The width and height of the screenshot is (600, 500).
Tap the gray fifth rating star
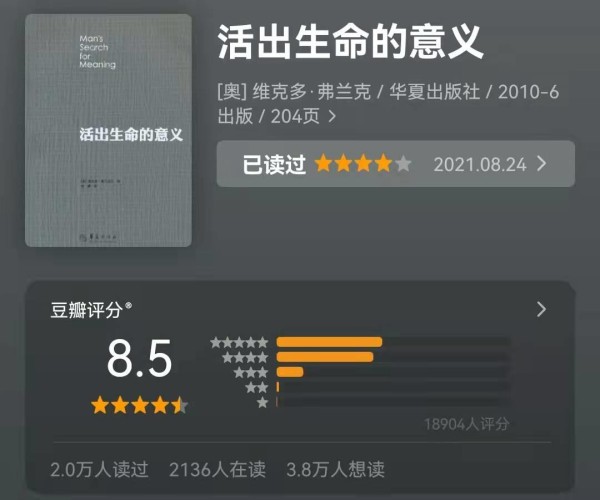pos(403,164)
